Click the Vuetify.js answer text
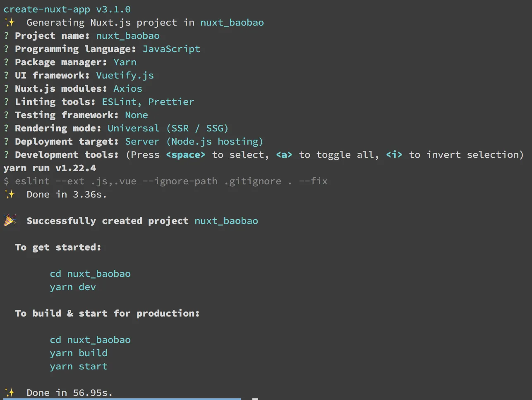Viewport: 532px width, 400px height. click(125, 75)
